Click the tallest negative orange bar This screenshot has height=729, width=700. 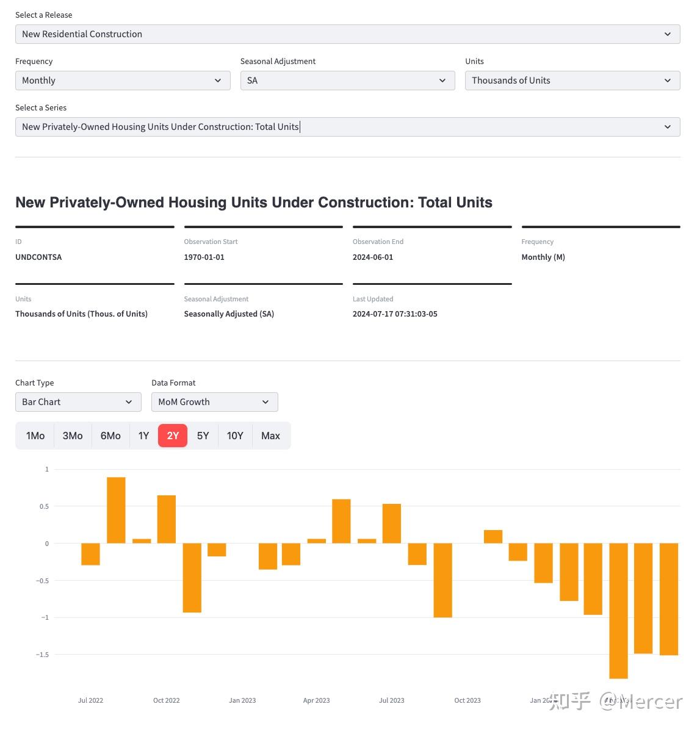pyautogui.click(x=618, y=610)
